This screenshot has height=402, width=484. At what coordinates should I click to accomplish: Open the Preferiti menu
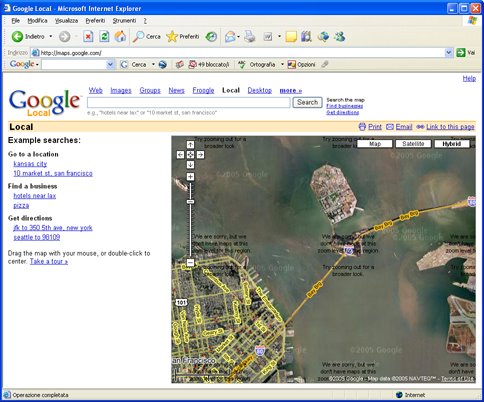click(x=95, y=21)
